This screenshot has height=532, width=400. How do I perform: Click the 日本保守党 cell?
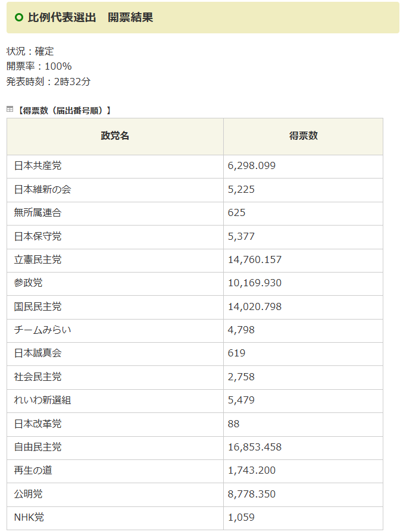(115, 237)
